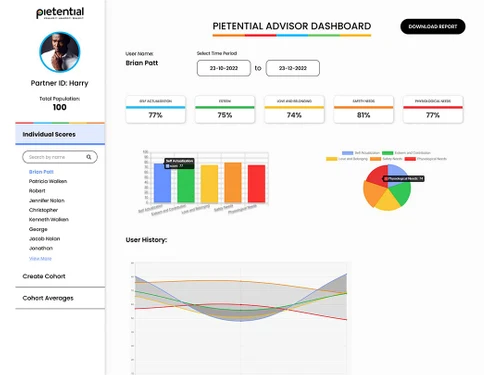
Task: Toggle Safety Needs orange legend swatch
Action: pos(375,159)
